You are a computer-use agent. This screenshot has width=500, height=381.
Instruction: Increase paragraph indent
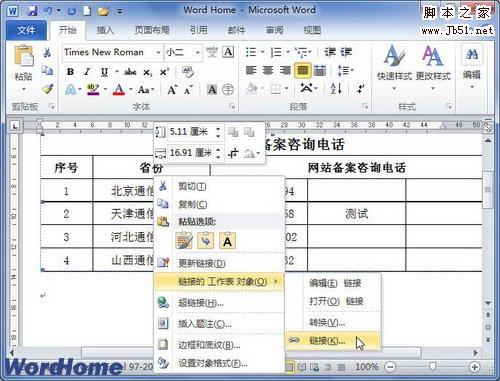pyautogui.click(x=346, y=52)
